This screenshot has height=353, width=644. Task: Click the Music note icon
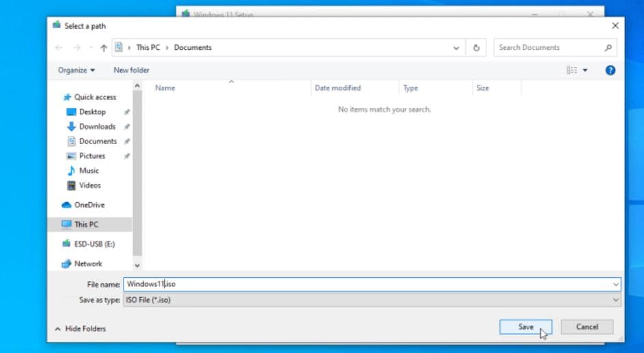[x=72, y=171]
